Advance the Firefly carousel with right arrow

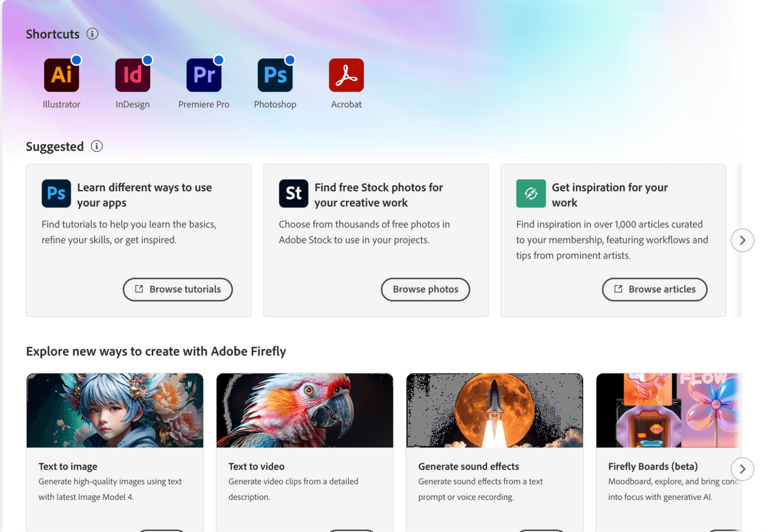pos(742,469)
